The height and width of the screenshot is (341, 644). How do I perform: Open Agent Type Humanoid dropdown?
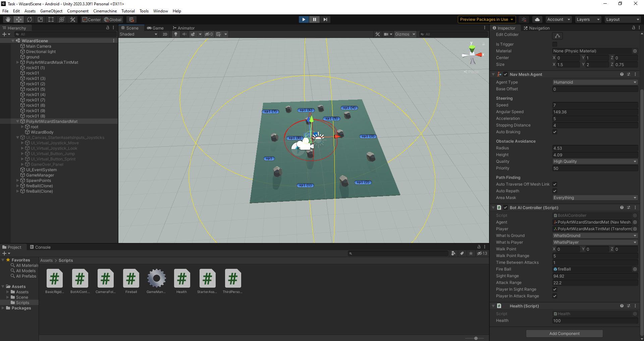[x=595, y=82]
